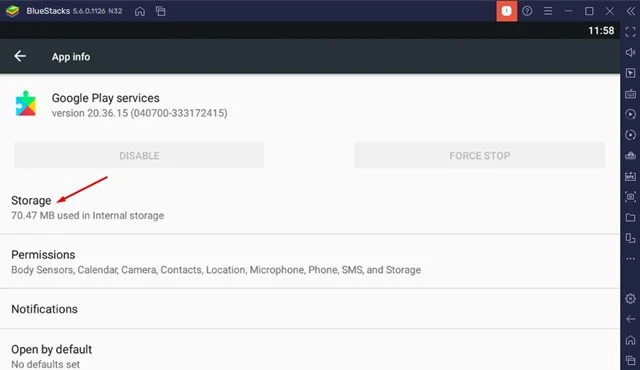Click the red notification alert icon
Image resolution: width=640 pixels, height=370 pixels.
point(507,11)
